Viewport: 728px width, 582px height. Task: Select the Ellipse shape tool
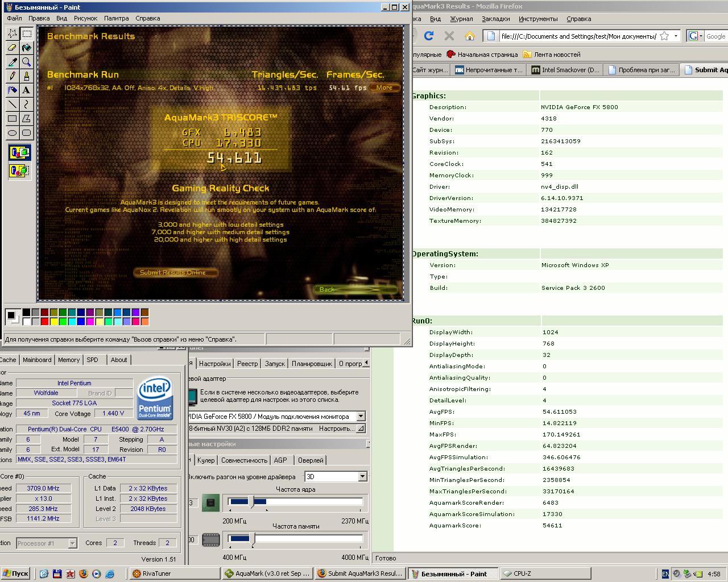[13, 133]
